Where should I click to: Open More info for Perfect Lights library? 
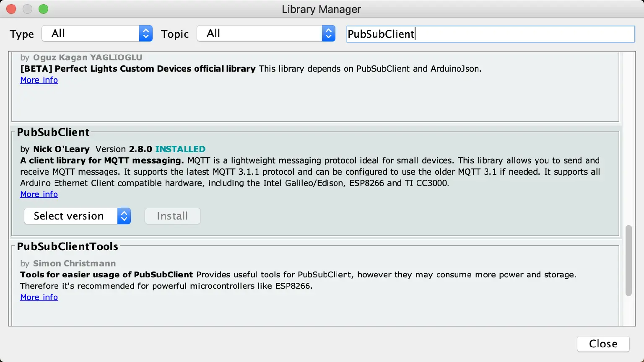pyautogui.click(x=39, y=80)
